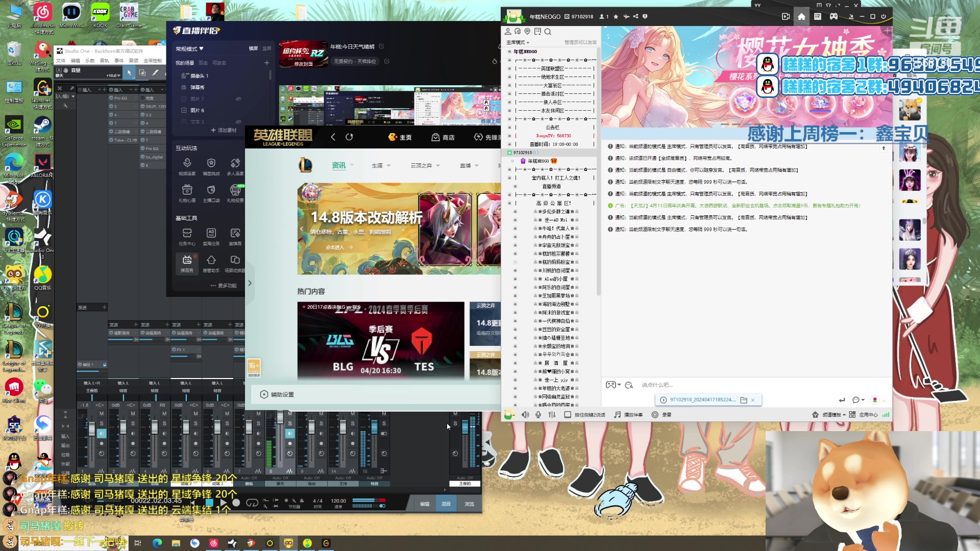Click the YY microphone icon

click(538, 415)
